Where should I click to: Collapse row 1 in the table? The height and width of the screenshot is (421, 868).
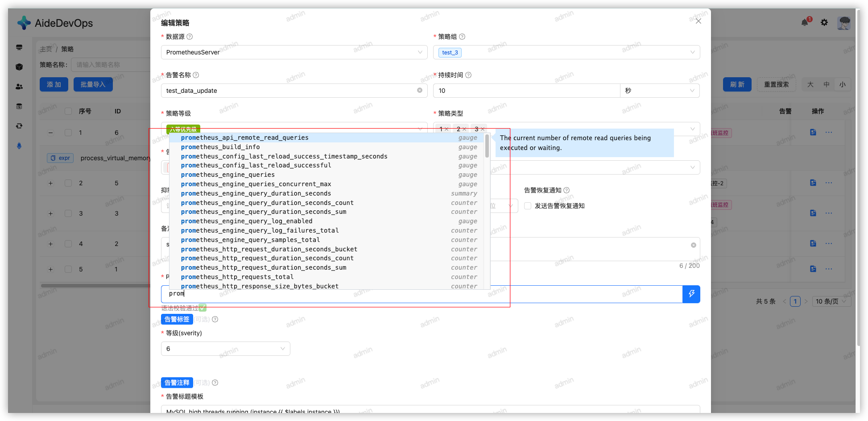point(50,133)
